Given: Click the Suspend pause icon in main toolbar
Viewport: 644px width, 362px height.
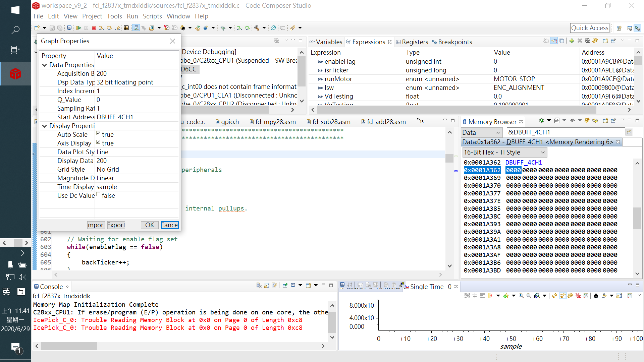Looking at the screenshot, I should pos(87,28).
